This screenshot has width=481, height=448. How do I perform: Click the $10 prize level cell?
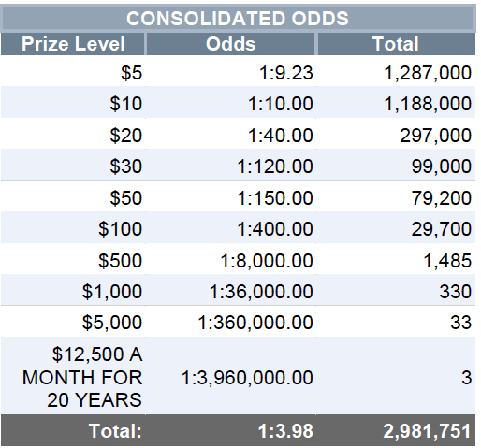click(73, 103)
